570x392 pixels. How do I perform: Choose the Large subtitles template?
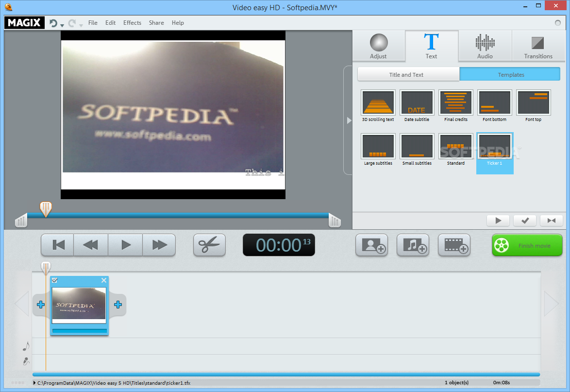point(378,150)
